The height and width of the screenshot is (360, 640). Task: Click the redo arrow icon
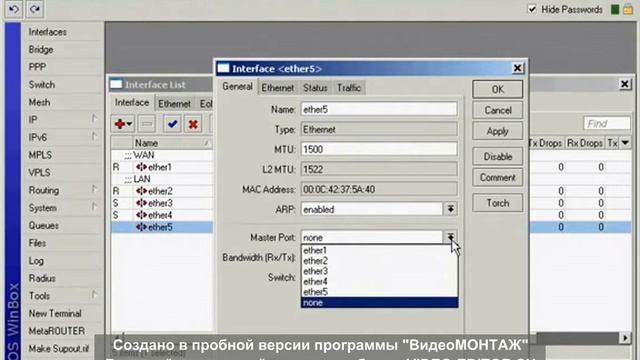tap(35, 9)
